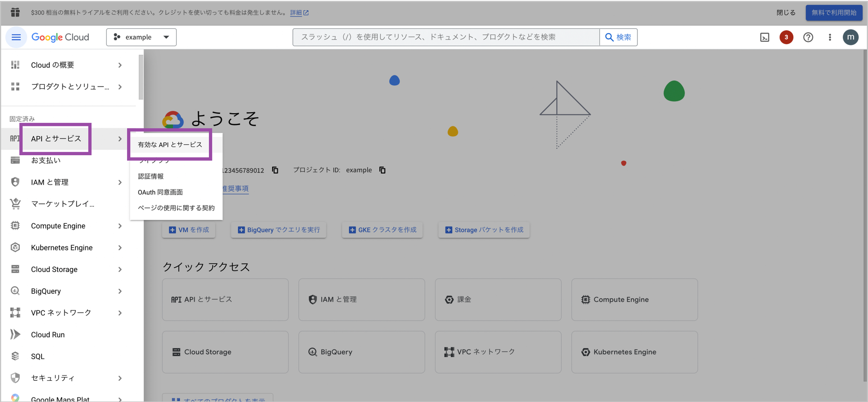This screenshot has height=402, width=868.
Task: Click the gift icon in trial banner
Action: pyautogui.click(x=15, y=12)
